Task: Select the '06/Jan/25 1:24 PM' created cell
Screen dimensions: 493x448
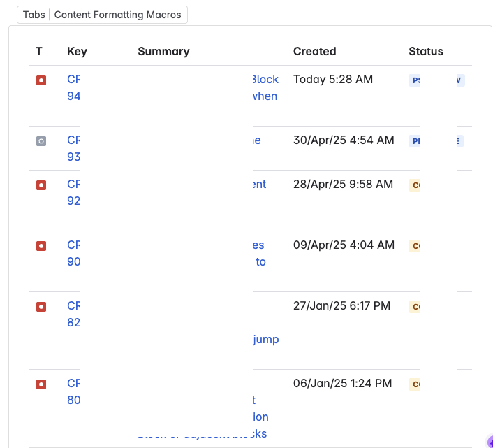Action: click(x=342, y=383)
